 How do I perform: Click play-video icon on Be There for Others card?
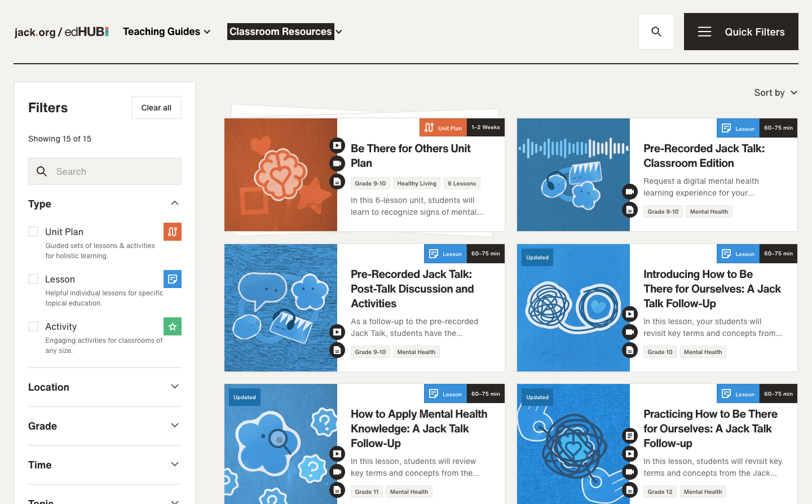coord(337,145)
